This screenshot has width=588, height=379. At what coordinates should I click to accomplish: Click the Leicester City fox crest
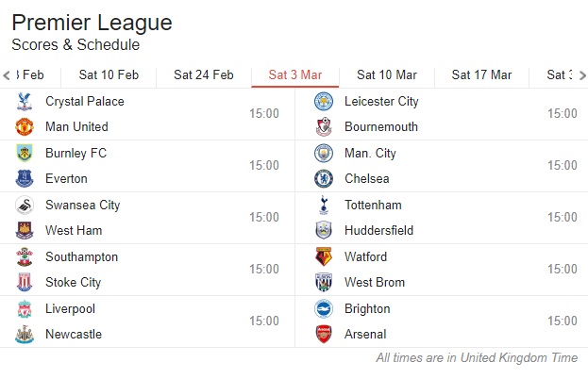[324, 102]
